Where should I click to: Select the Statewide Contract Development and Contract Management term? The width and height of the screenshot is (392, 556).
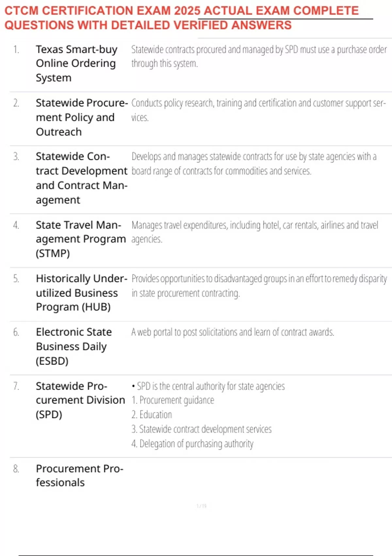point(81,178)
